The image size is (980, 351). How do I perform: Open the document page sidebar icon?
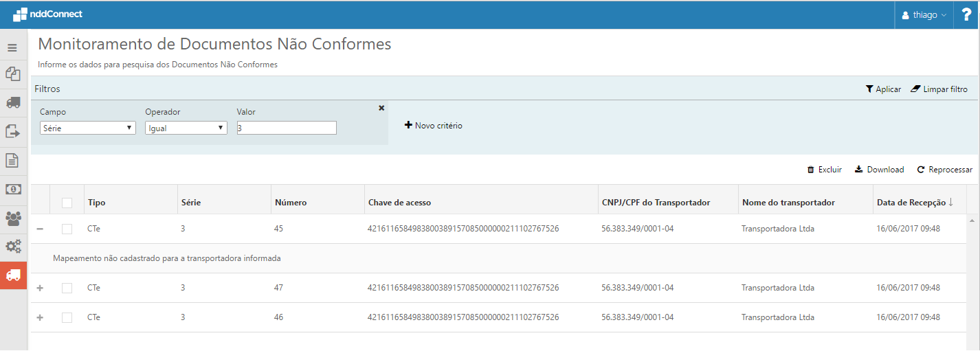tap(12, 160)
